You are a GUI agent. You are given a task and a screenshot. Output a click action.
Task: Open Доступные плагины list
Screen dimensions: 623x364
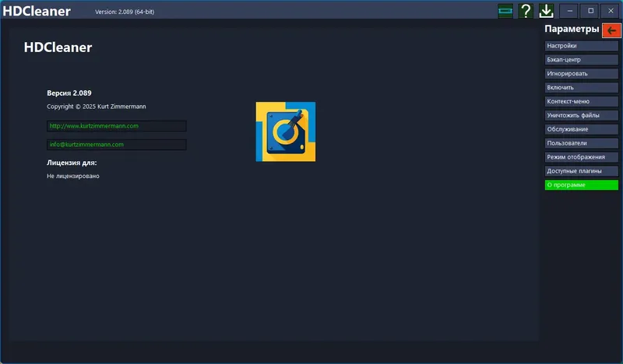581,170
